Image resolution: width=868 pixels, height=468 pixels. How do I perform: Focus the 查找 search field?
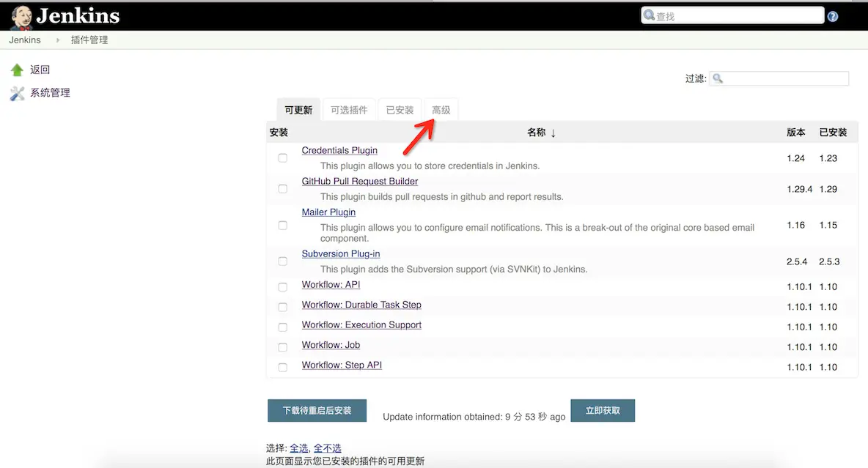tap(733, 15)
